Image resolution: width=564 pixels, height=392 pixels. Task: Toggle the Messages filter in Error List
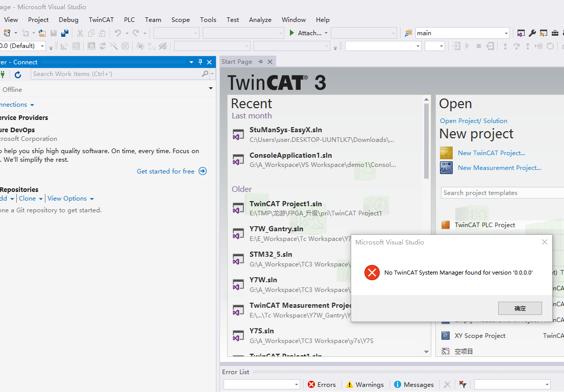413,384
